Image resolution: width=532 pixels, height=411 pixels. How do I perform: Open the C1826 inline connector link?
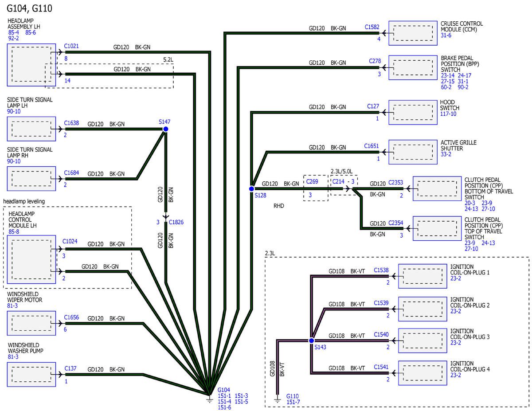(176, 222)
